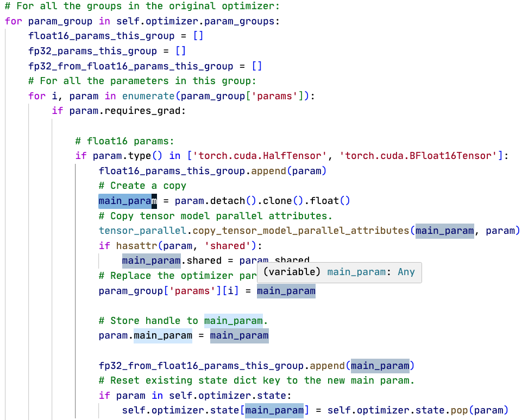Screen dimensions: 528x420
Task: Click 'param.detach().clone().float()' expression
Action: point(262,201)
